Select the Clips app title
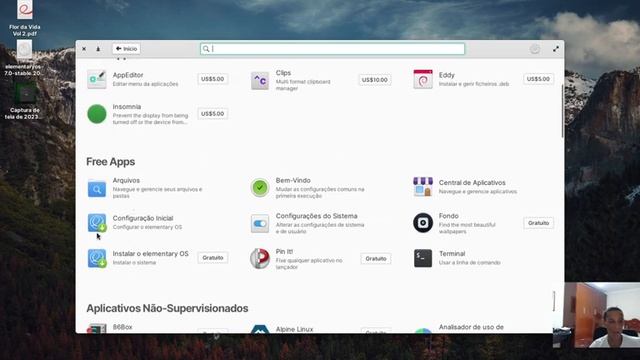The image size is (640, 360). [x=283, y=73]
